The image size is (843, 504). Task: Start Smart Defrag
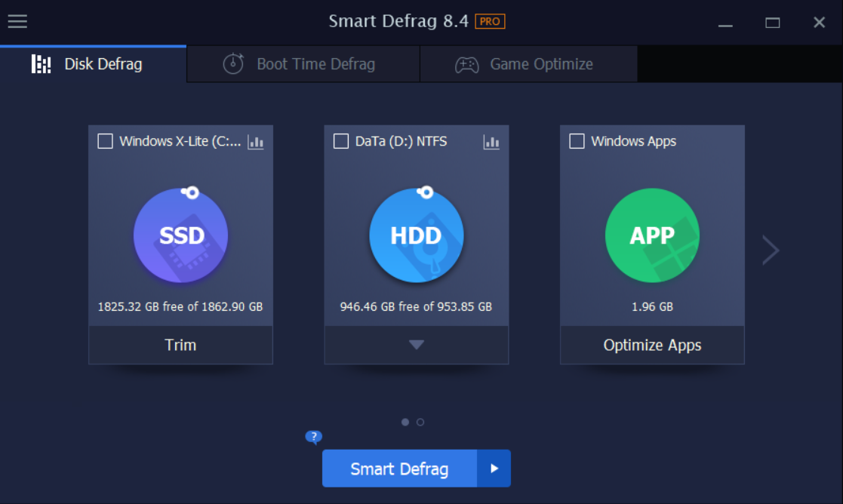399,469
